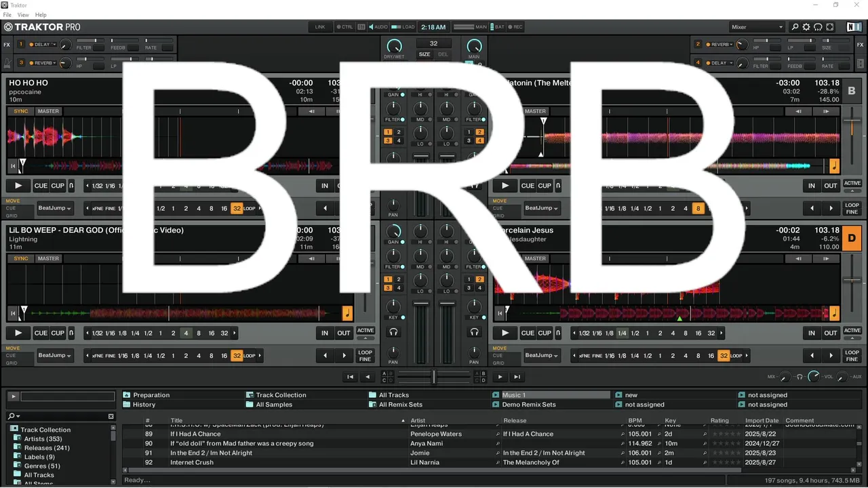Click the back arrow left of crossfader
The image size is (868, 488).
367,377
